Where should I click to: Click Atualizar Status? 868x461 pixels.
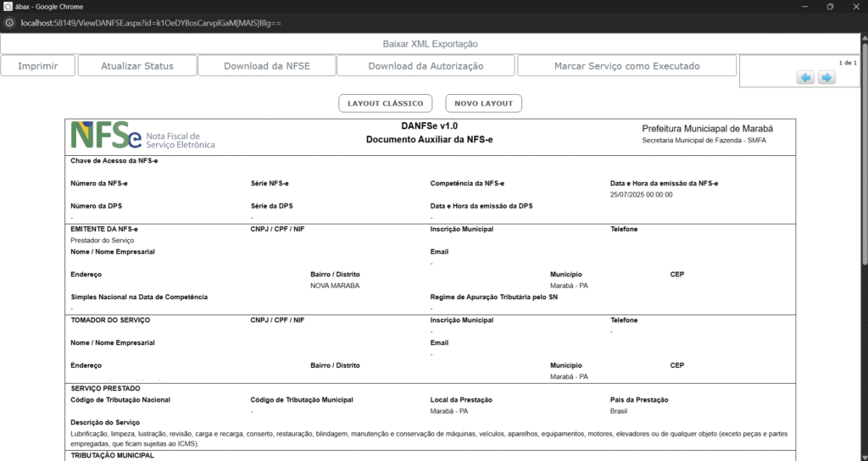click(136, 66)
